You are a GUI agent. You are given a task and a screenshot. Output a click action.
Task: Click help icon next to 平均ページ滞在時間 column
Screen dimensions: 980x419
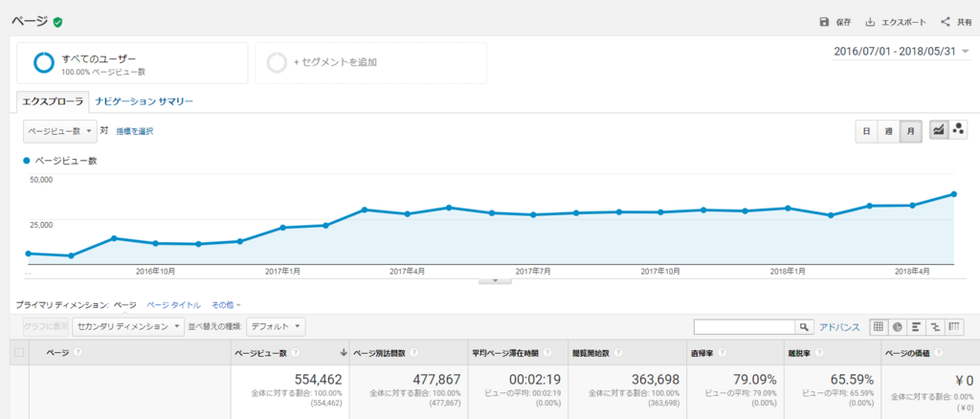click(x=547, y=353)
